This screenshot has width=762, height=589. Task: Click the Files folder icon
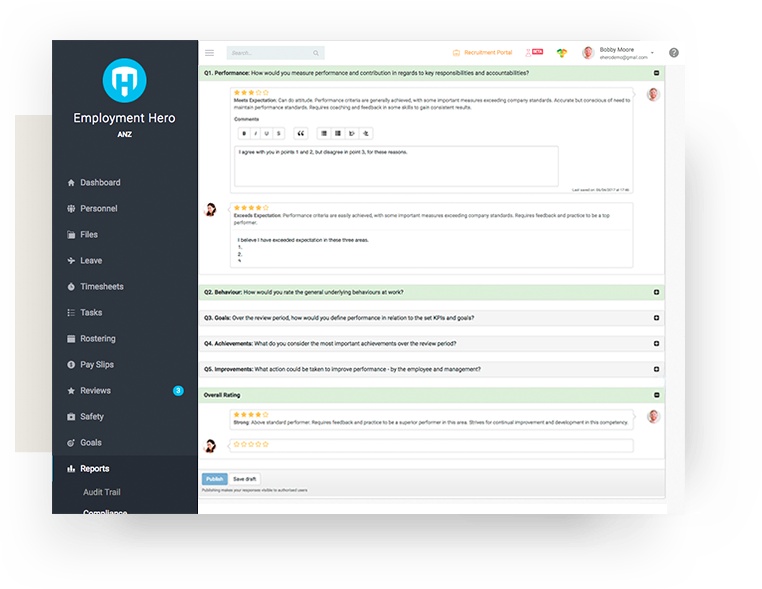(71, 235)
